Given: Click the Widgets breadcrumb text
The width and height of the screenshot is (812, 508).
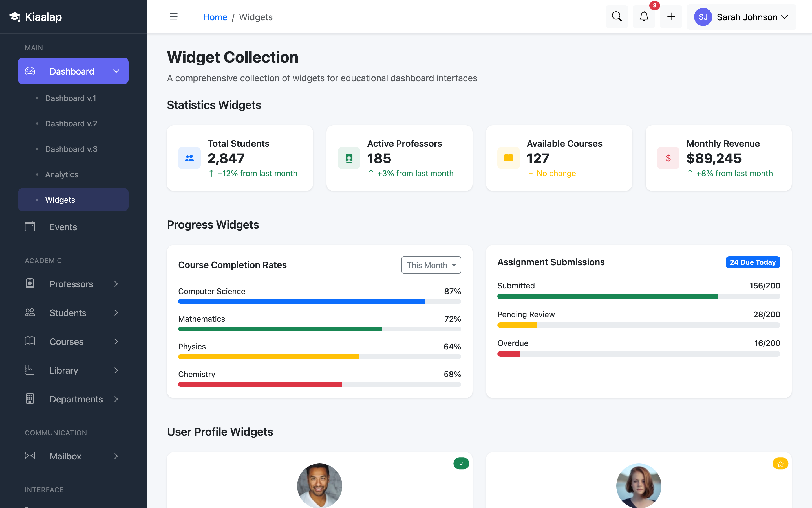Looking at the screenshot, I should click(256, 17).
